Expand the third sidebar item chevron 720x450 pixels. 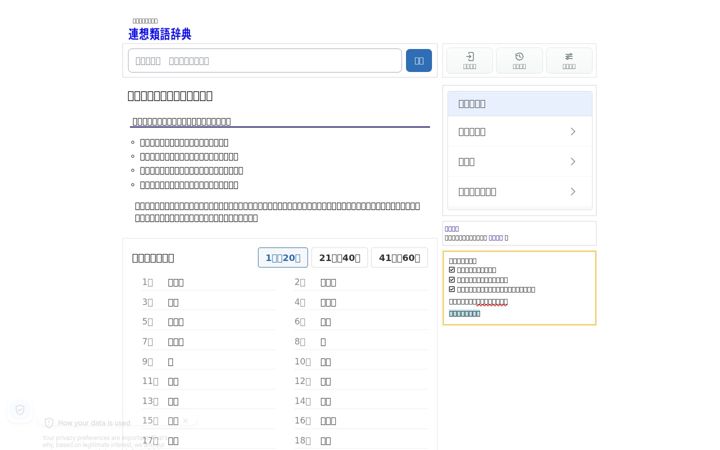pyautogui.click(x=573, y=162)
